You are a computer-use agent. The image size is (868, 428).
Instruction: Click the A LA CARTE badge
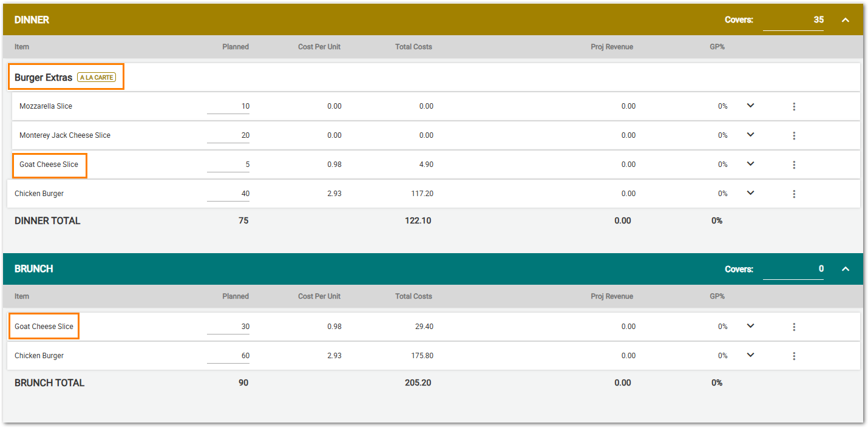97,78
